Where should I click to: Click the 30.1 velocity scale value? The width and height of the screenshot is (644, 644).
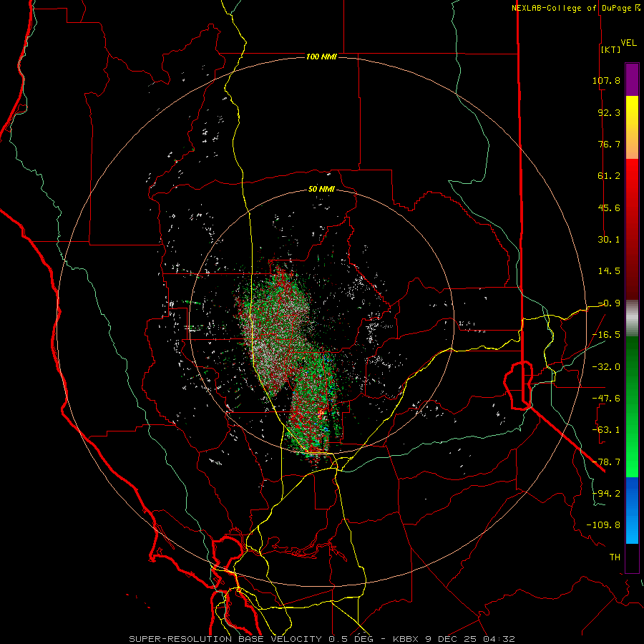click(609, 240)
